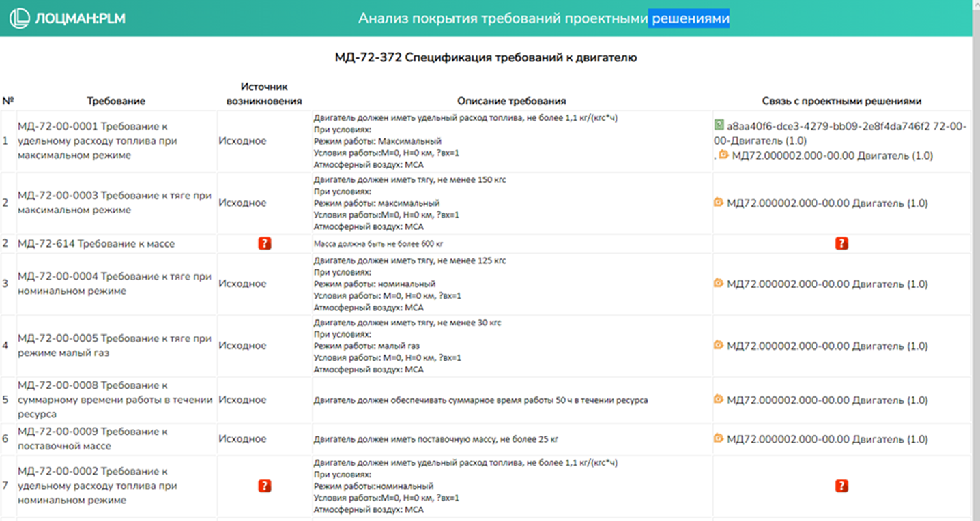The width and height of the screenshot is (980, 521).
Task: Click orange assembly icon in nominal thrust requirement row
Action: (719, 283)
